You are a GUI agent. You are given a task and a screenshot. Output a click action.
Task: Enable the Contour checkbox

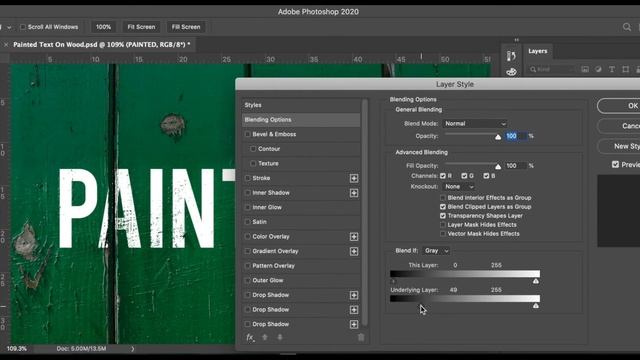coord(253,149)
